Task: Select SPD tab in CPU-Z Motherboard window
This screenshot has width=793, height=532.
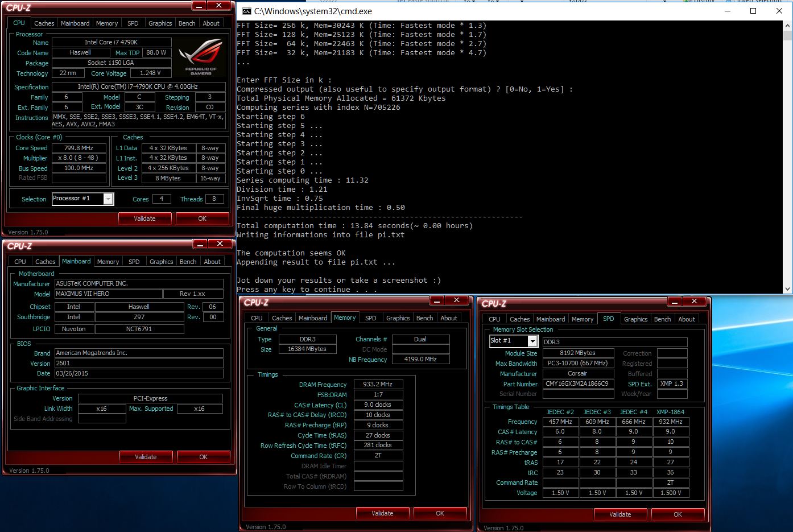Action: (x=134, y=262)
